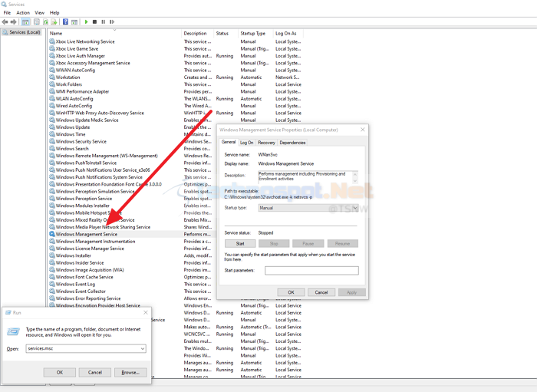Switch to the Recovery tab
The width and height of the screenshot is (537, 392).
266,143
